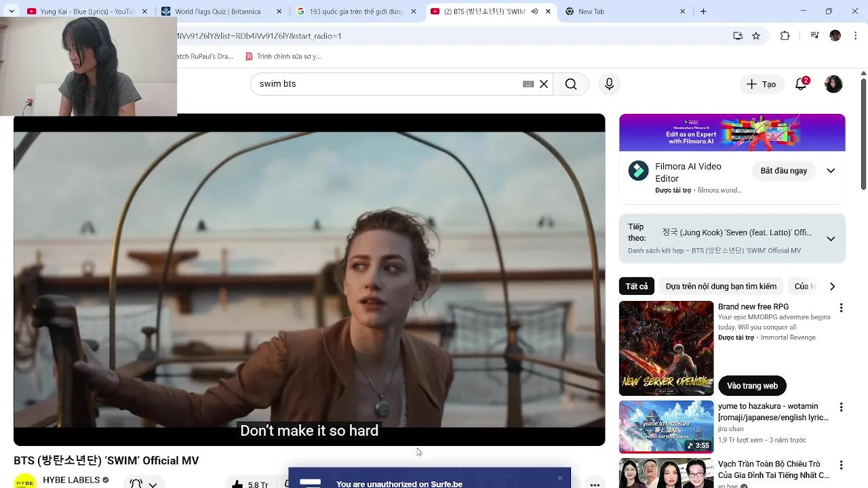This screenshot has height=488, width=868.
Task: Bookmark this page with the star icon
Action: (x=756, y=36)
